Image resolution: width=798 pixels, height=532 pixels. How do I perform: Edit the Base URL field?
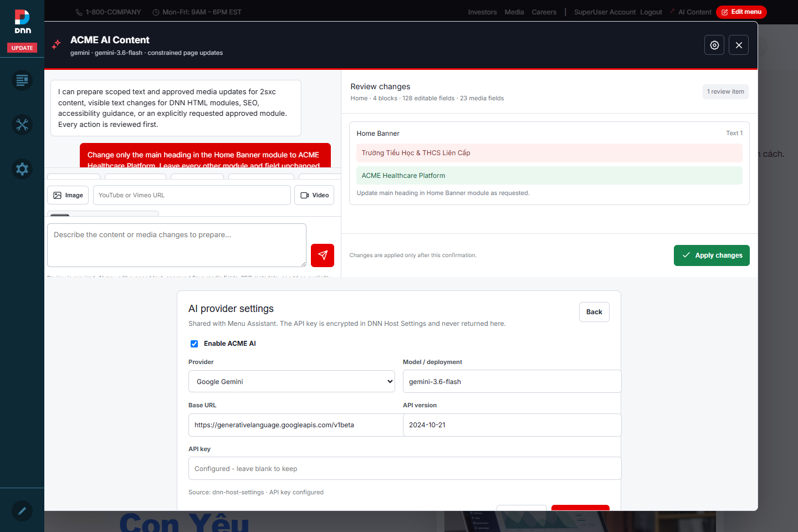pos(295,425)
